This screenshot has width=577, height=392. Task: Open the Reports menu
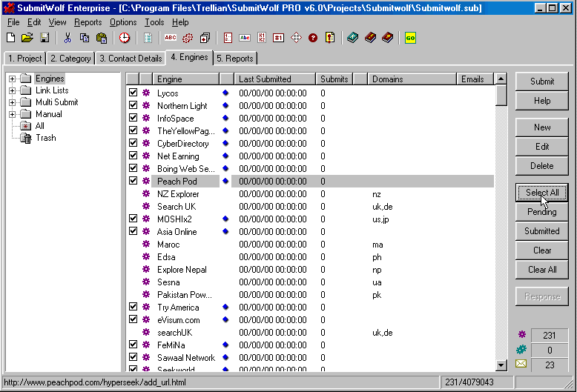tap(88, 22)
